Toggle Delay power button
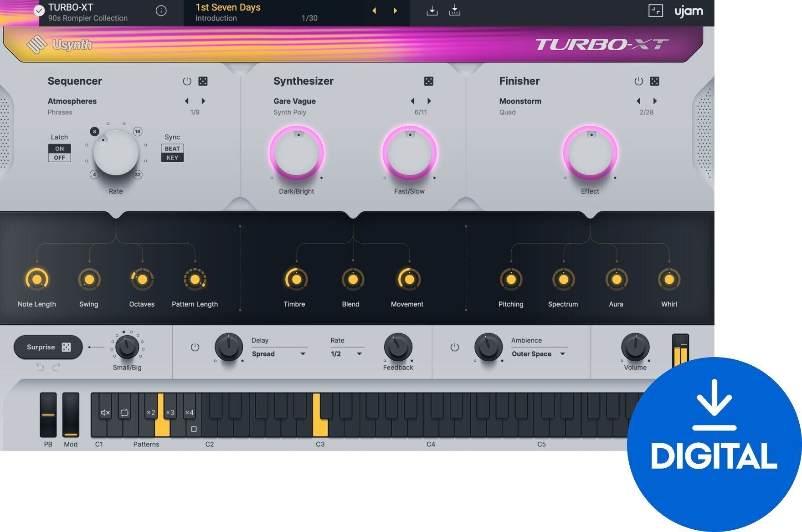The image size is (802, 532). click(195, 347)
